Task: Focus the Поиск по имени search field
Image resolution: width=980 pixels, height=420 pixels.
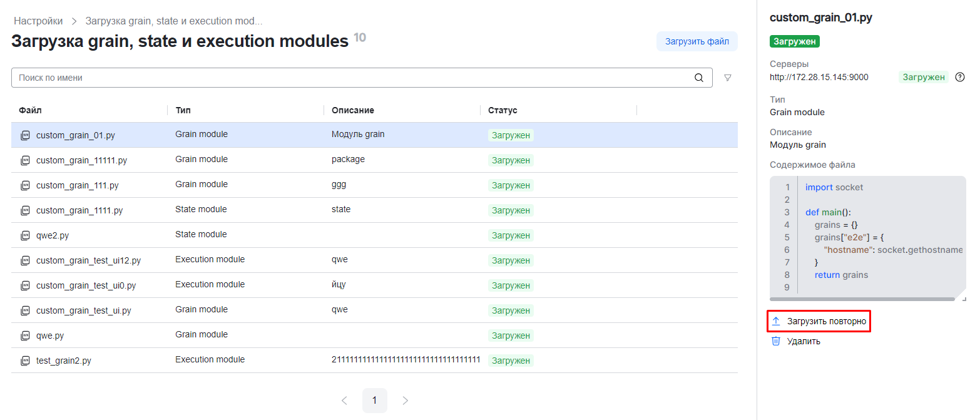Action: 350,78
